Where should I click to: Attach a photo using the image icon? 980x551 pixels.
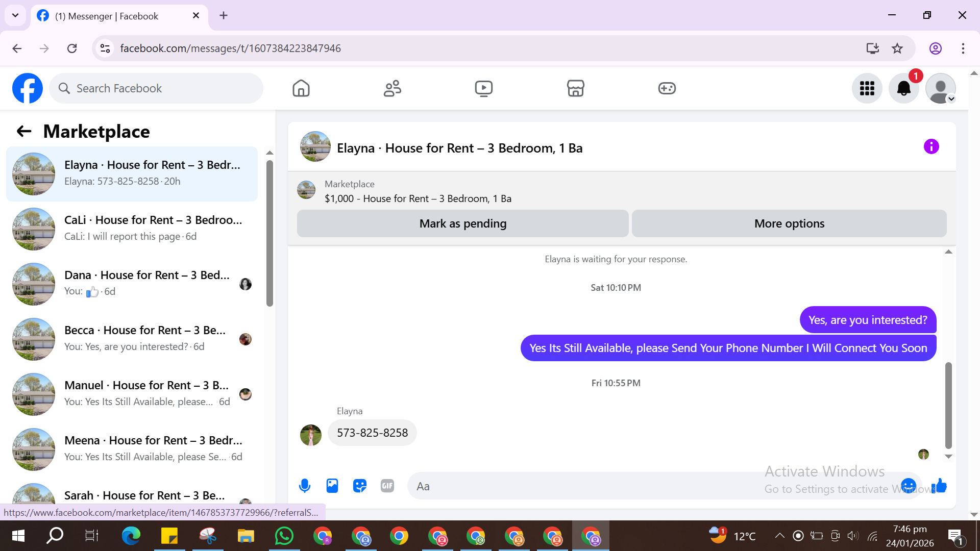tap(332, 486)
